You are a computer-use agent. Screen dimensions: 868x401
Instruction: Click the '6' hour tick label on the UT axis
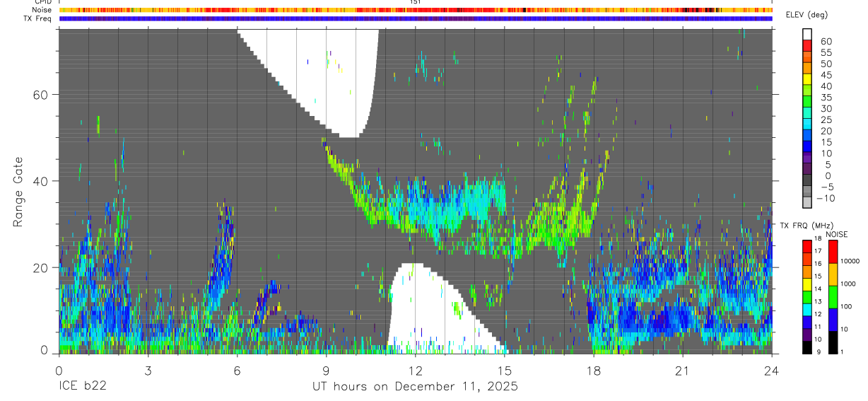coord(237,370)
